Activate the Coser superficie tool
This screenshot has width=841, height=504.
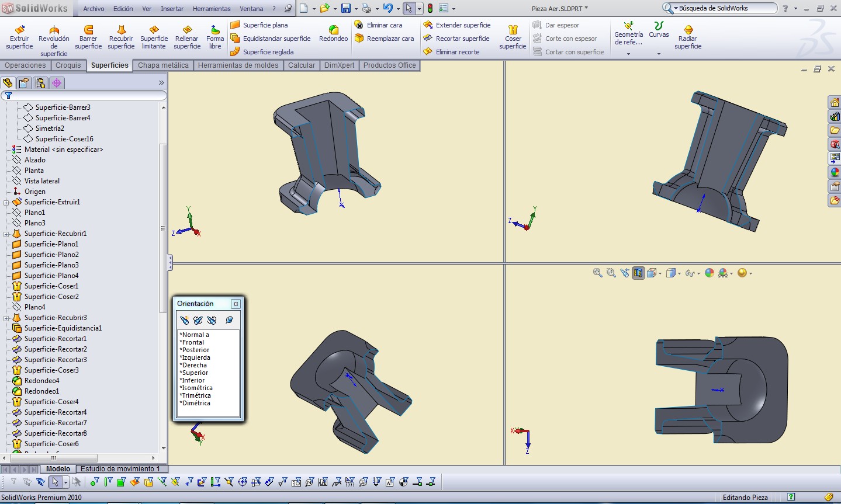pyautogui.click(x=513, y=37)
